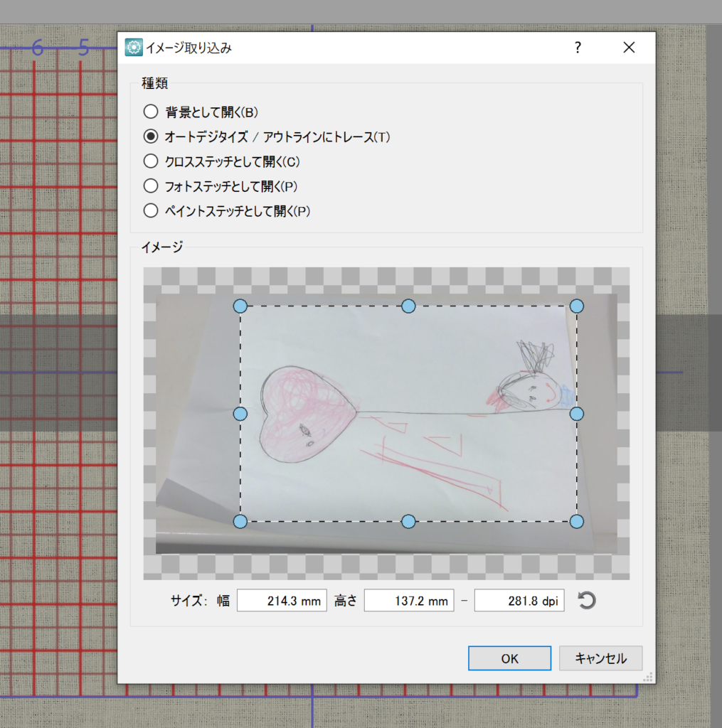Click the help question mark button

click(578, 48)
